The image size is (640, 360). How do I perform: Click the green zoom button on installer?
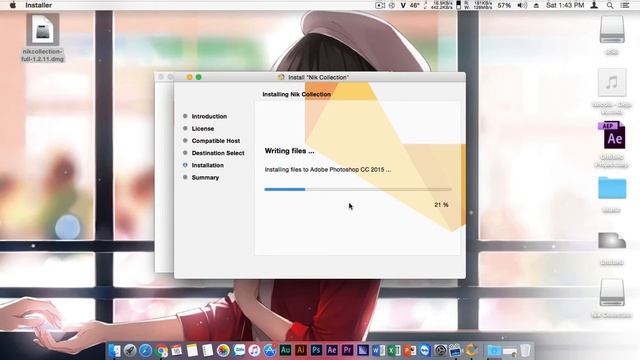pos(199,77)
